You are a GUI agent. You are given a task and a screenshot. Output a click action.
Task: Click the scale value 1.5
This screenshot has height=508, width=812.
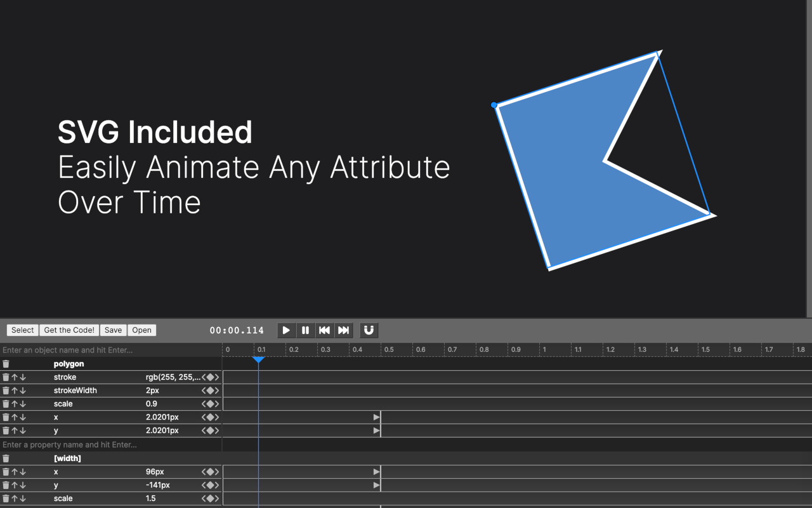152,498
